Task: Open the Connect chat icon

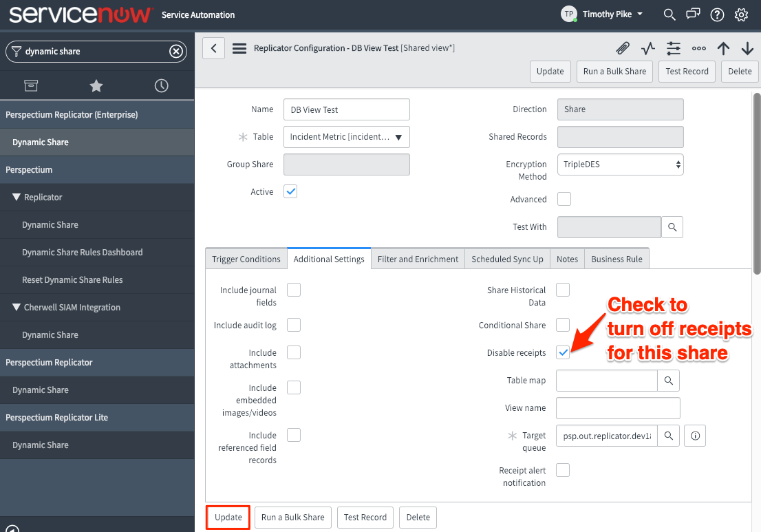Action: point(693,14)
